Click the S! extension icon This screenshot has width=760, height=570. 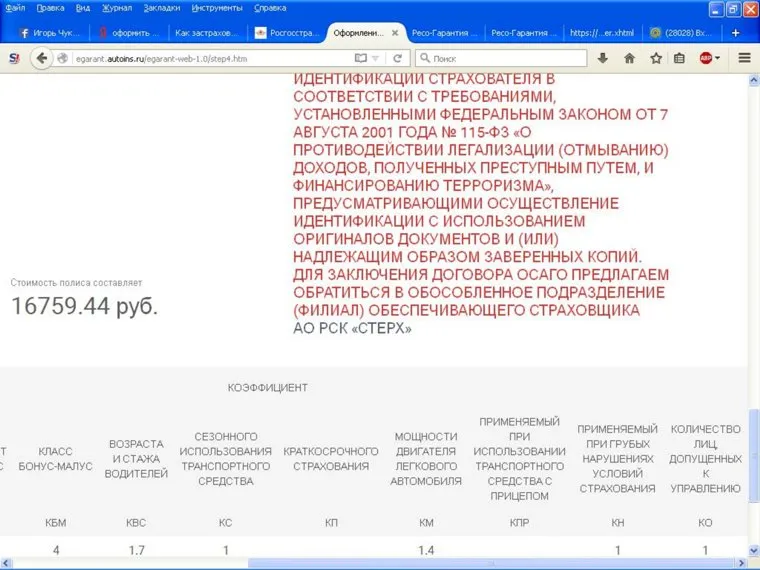pos(14,58)
